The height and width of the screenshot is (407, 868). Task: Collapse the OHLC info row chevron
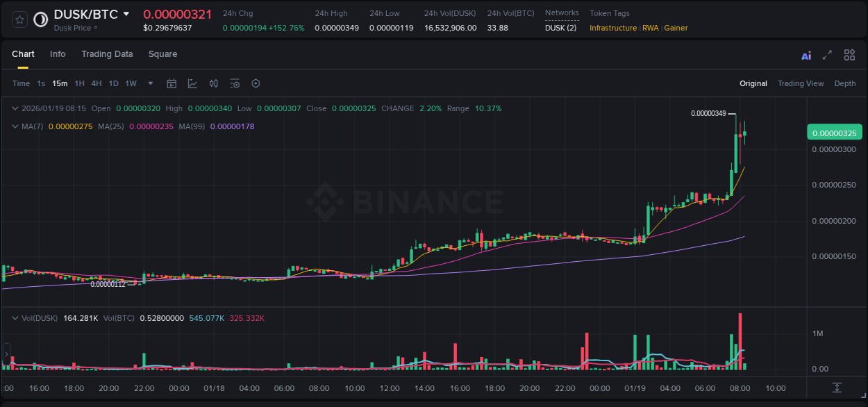coord(15,108)
